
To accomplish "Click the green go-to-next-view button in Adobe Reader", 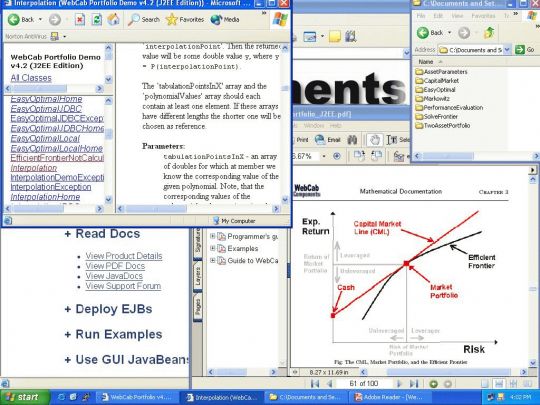I will 434,383.
